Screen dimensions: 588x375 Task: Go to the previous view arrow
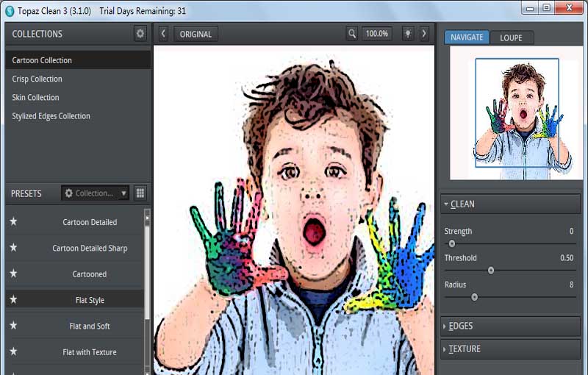tap(163, 34)
